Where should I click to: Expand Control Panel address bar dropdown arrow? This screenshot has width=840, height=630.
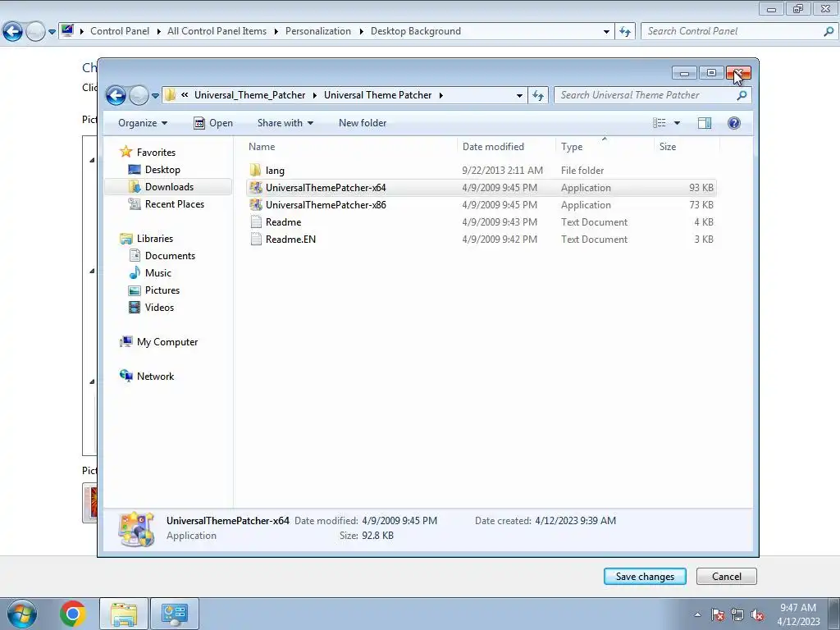tap(606, 32)
